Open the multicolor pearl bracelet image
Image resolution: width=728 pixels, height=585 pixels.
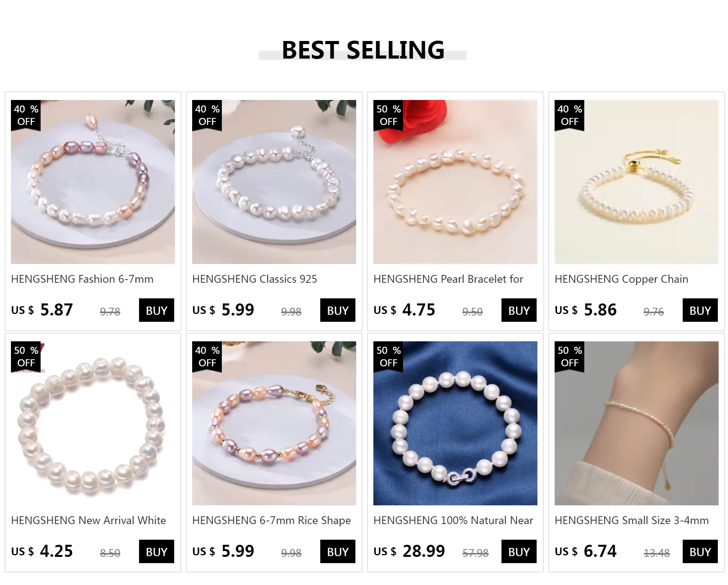point(93,182)
